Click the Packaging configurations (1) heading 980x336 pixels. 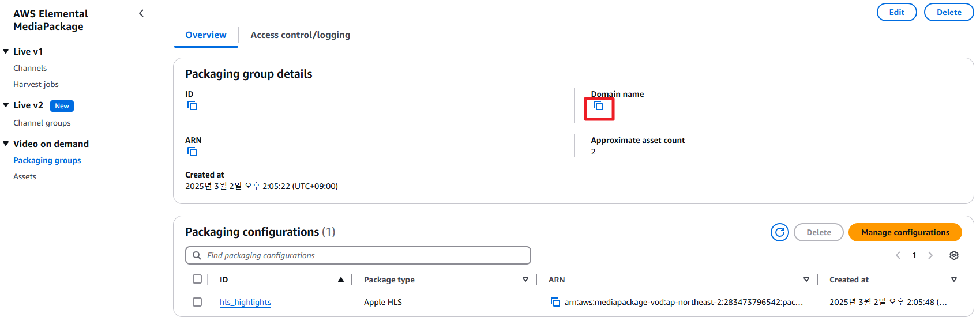260,232
